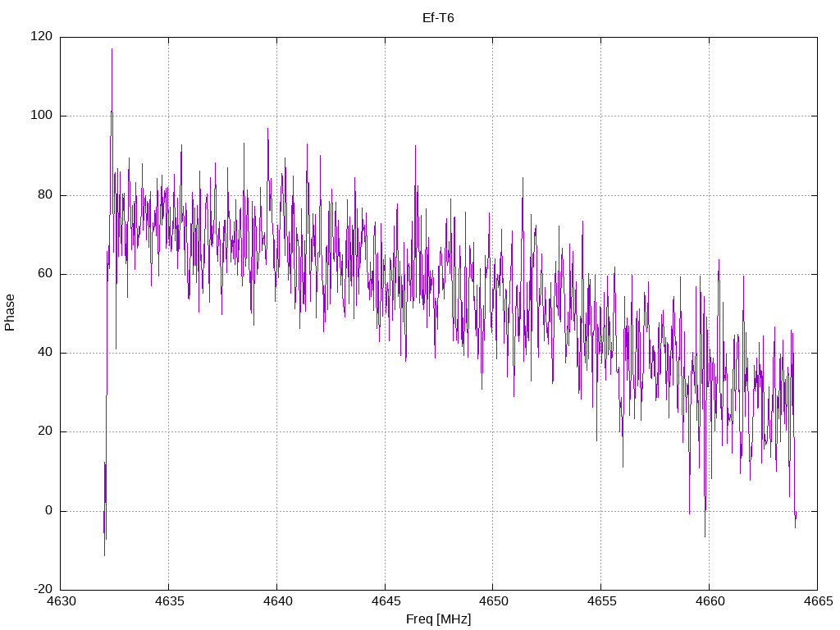Select the Phase y-axis label

(x=10, y=313)
